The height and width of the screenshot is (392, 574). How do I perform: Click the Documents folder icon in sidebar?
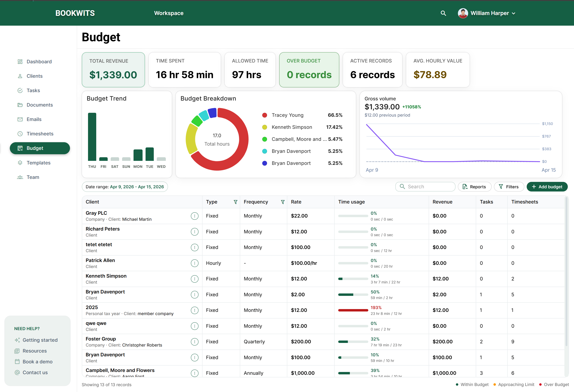coord(20,105)
